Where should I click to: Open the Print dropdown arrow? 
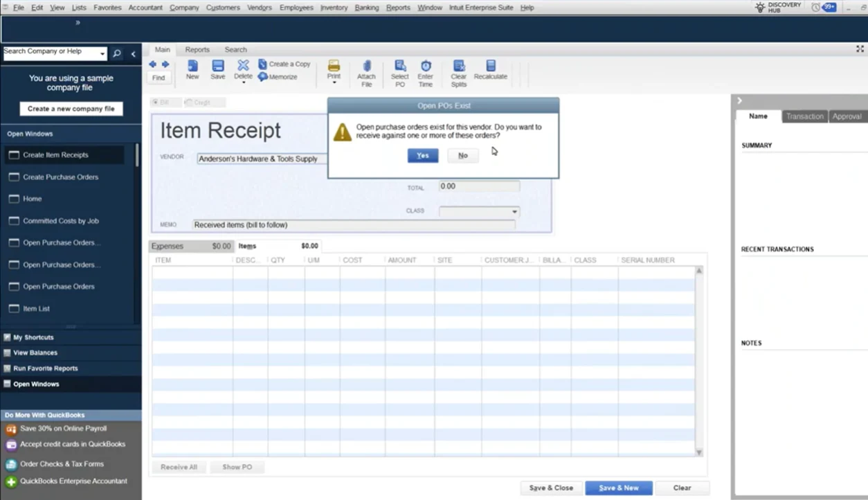pyautogui.click(x=334, y=82)
